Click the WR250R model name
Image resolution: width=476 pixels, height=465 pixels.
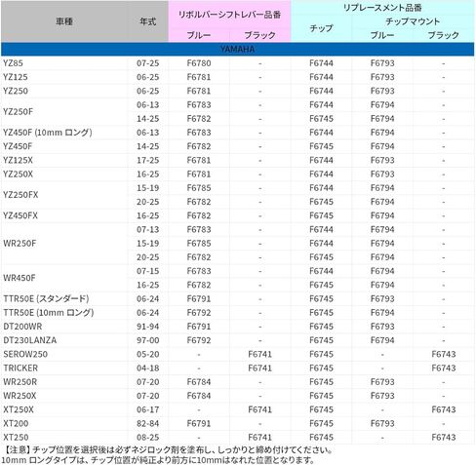[20, 382]
